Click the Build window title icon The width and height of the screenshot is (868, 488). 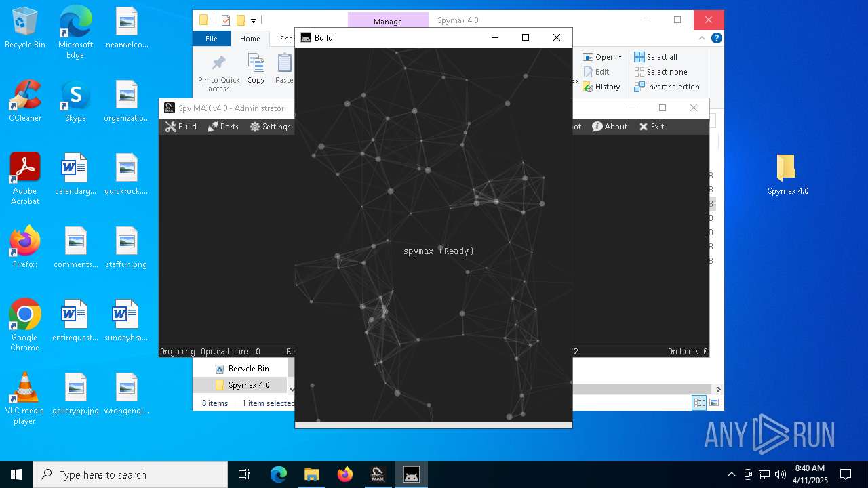tap(306, 37)
